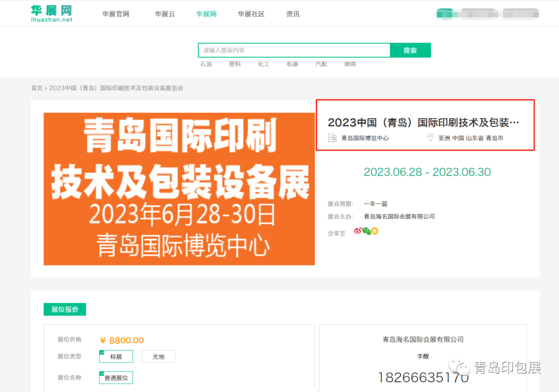559x392 pixels.
Task: Share to Weibo icon
Action: pyautogui.click(x=358, y=231)
